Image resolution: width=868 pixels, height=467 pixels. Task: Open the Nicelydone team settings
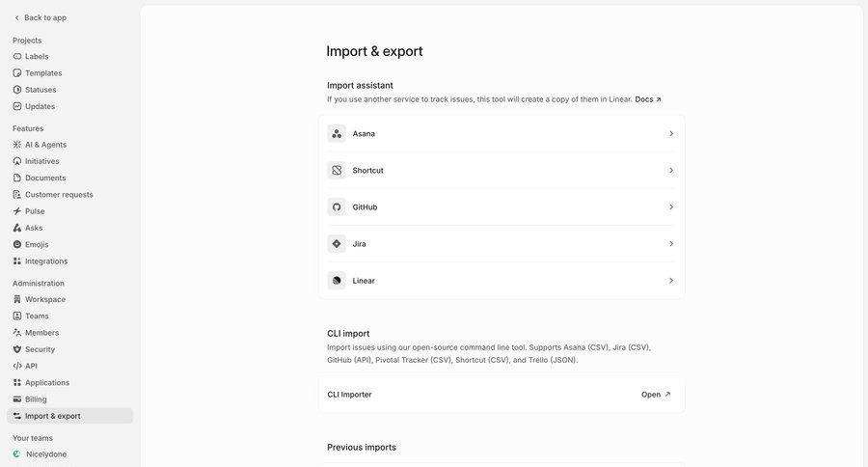point(69,454)
